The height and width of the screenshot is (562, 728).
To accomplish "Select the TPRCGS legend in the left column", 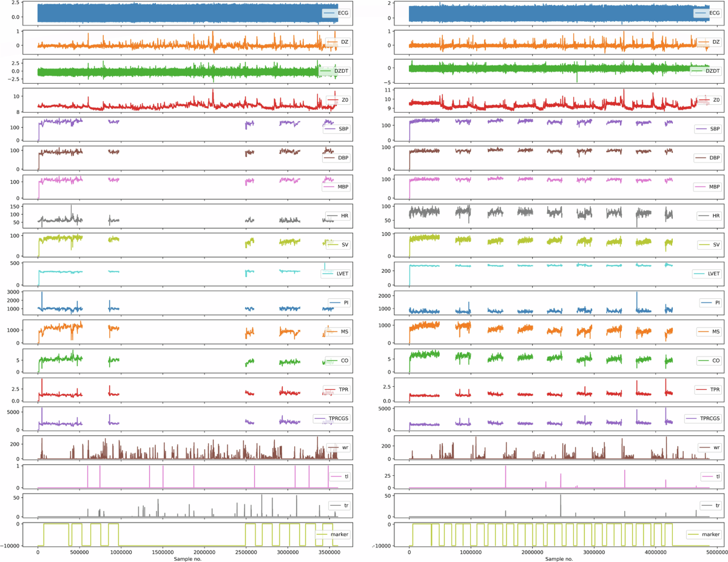I will (332, 419).
